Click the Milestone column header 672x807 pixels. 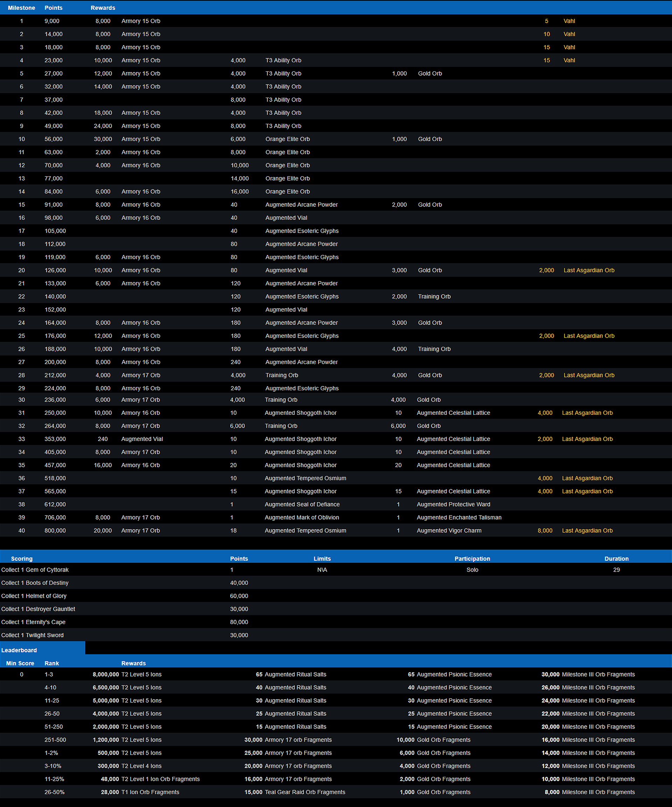pyautogui.click(x=22, y=8)
